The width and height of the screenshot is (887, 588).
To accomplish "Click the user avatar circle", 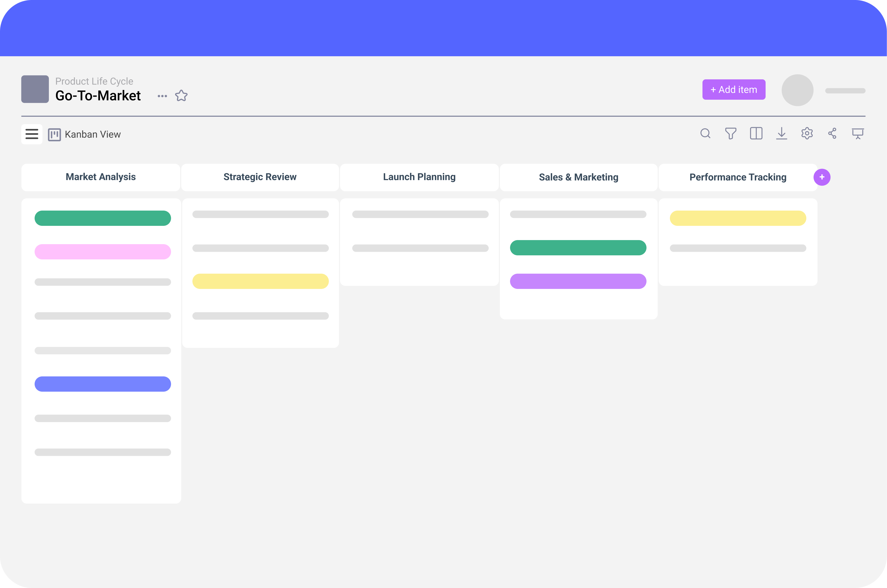I will click(x=797, y=90).
